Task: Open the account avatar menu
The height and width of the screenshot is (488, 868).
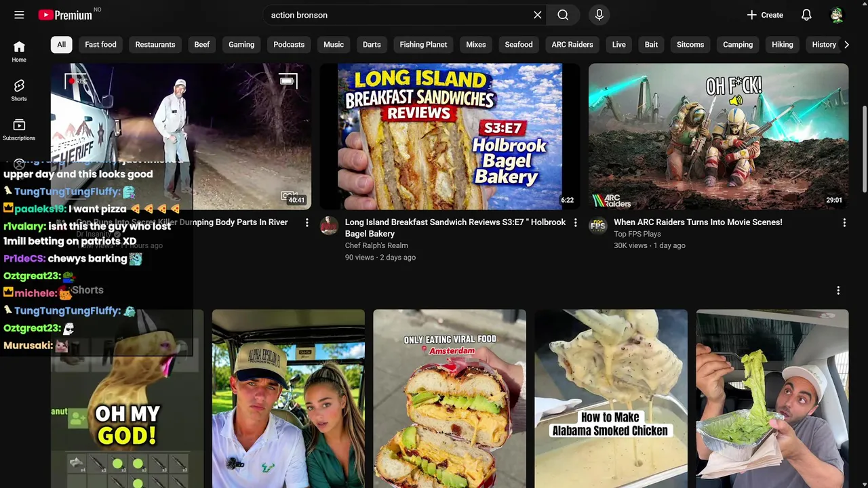Action: (x=837, y=15)
